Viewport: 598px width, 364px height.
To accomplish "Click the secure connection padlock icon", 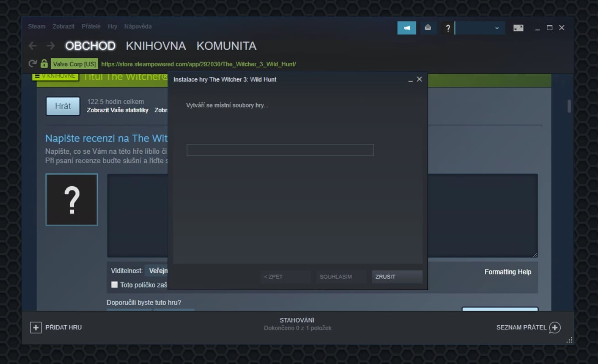I will 43,63.
